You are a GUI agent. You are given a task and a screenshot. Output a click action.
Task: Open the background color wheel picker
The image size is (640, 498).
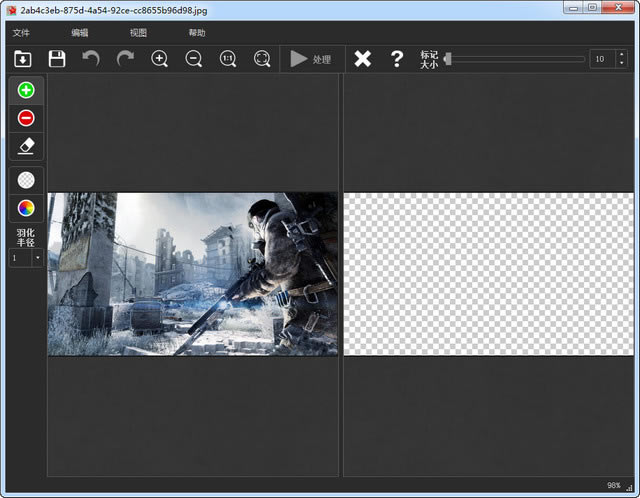(x=26, y=208)
